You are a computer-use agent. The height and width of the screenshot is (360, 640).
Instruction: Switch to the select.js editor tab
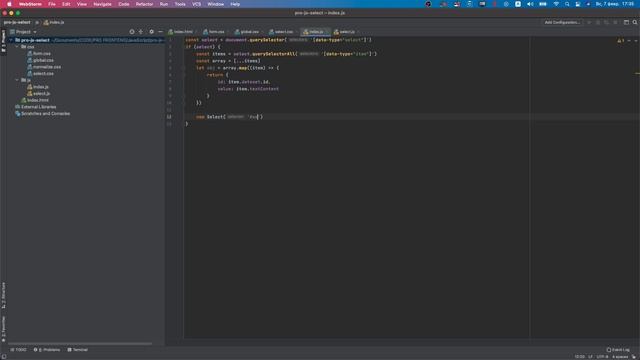pyautogui.click(x=347, y=32)
